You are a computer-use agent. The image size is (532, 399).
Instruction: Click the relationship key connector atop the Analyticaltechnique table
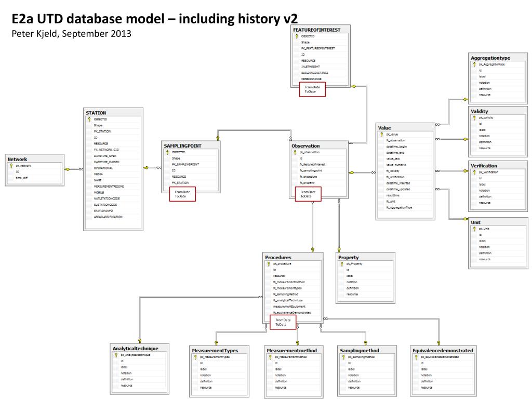pos(140,341)
